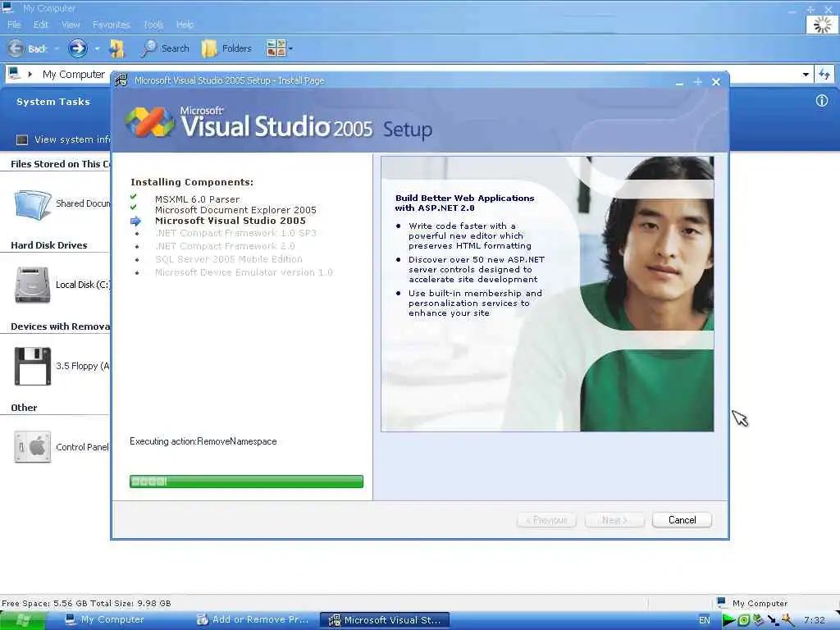Viewport: 840px width, 630px height.
Task: Open the Tools menu in My Computer
Action: tap(153, 24)
